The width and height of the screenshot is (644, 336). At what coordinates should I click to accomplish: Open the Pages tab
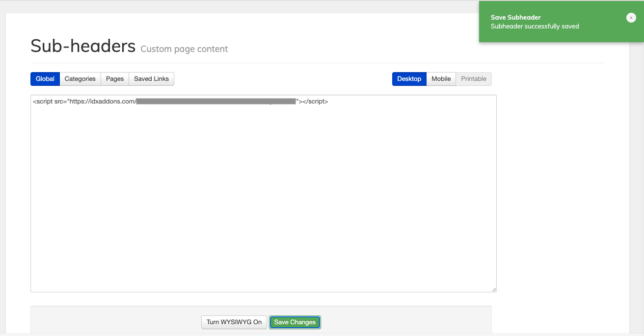pyautogui.click(x=115, y=79)
